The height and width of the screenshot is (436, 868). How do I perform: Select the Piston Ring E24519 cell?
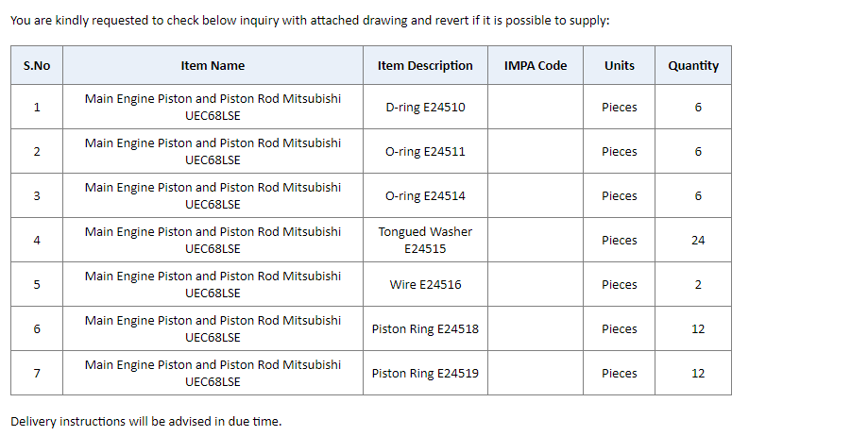click(425, 373)
